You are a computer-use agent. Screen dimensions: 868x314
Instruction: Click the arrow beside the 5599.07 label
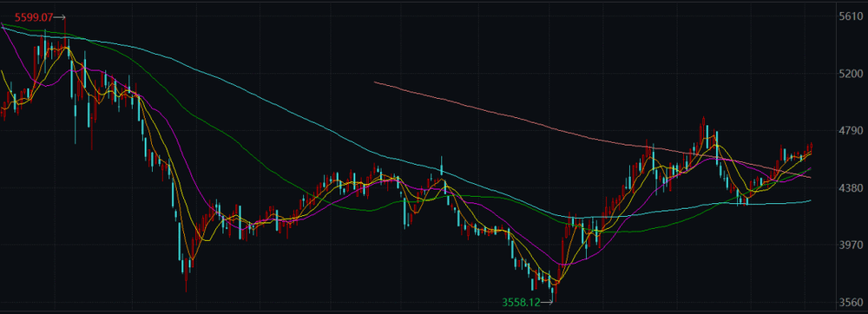60,17
